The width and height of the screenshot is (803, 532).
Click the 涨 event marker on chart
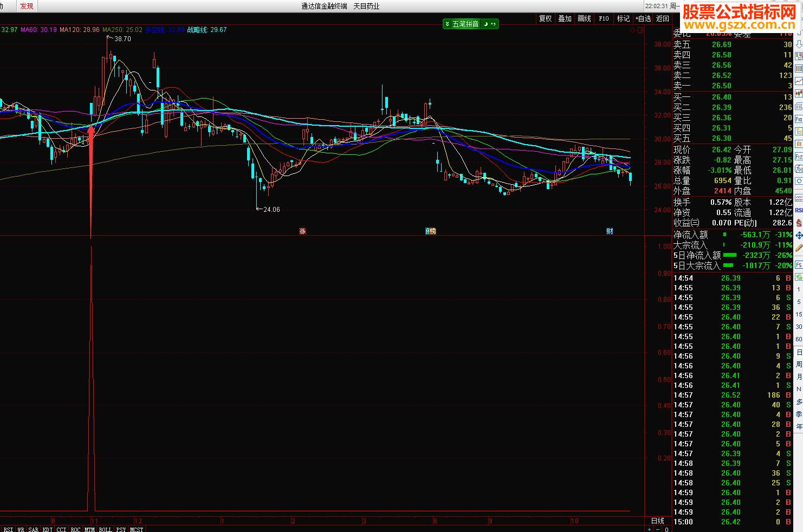(x=302, y=231)
